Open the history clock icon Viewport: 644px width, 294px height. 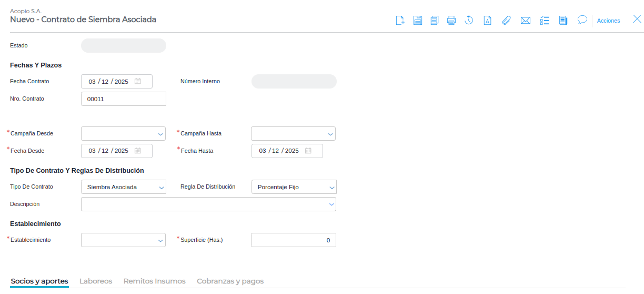pos(469,21)
